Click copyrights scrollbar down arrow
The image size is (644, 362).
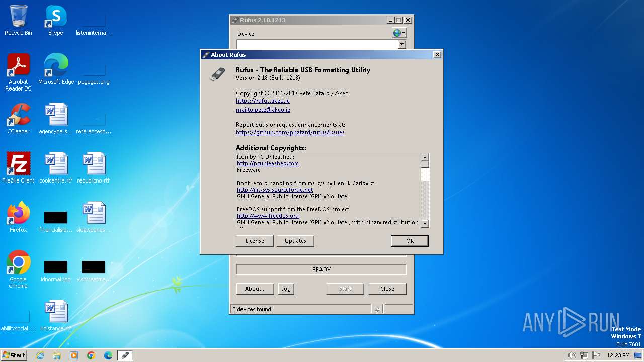tap(425, 223)
